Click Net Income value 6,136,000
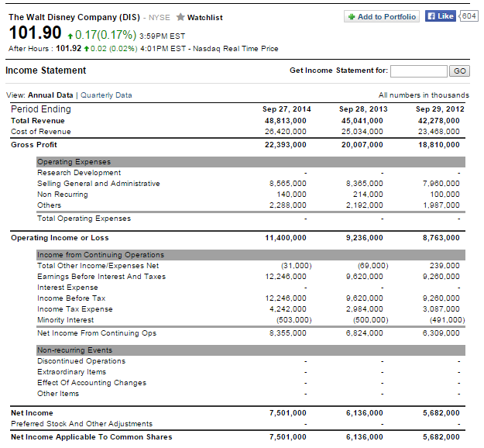 (364, 413)
